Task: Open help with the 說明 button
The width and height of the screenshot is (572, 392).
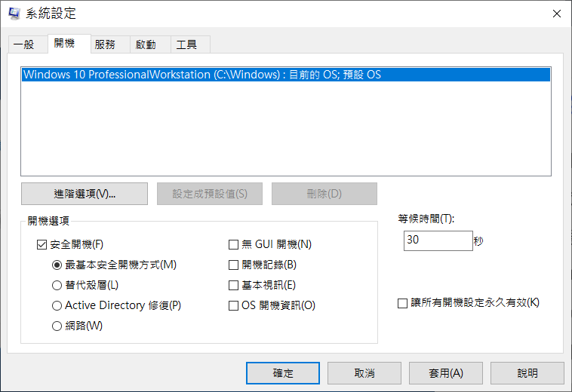Action: point(527,373)
